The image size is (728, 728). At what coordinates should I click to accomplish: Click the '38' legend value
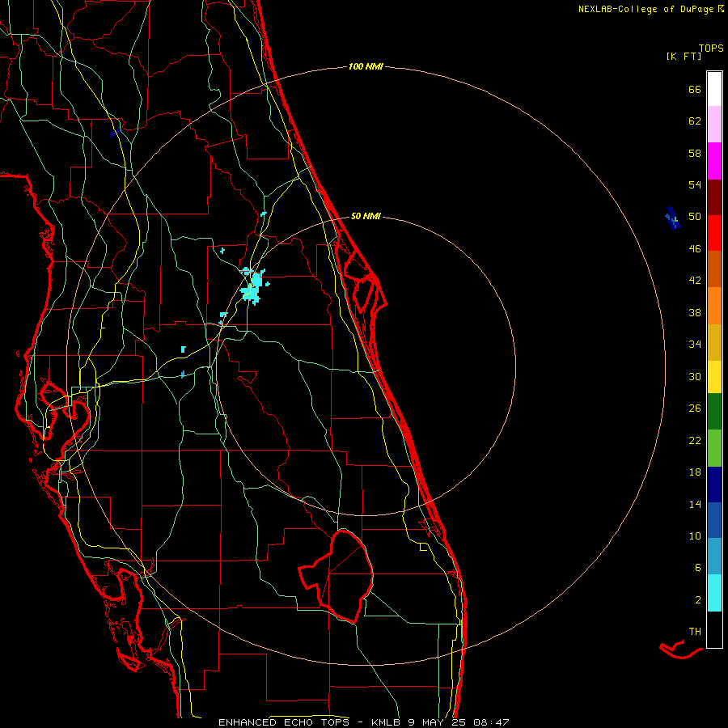pyautogui.click(x=695, y=312)
